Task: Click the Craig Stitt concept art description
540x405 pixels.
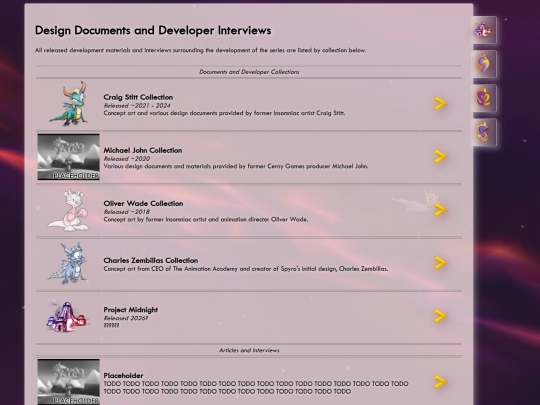Action: [224, 113]
